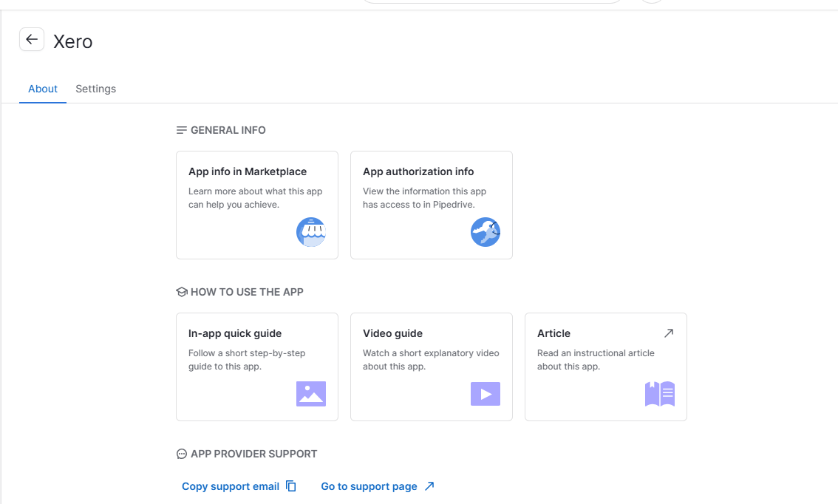Click the copy icon beside support email
The width and height of the screenshot is (838, 504).
point(290,486)
